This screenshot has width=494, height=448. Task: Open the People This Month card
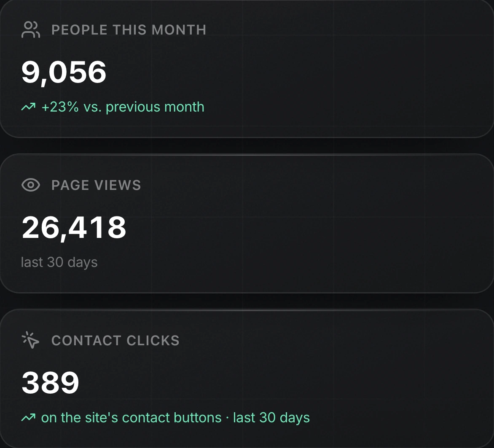coord(247,69)
